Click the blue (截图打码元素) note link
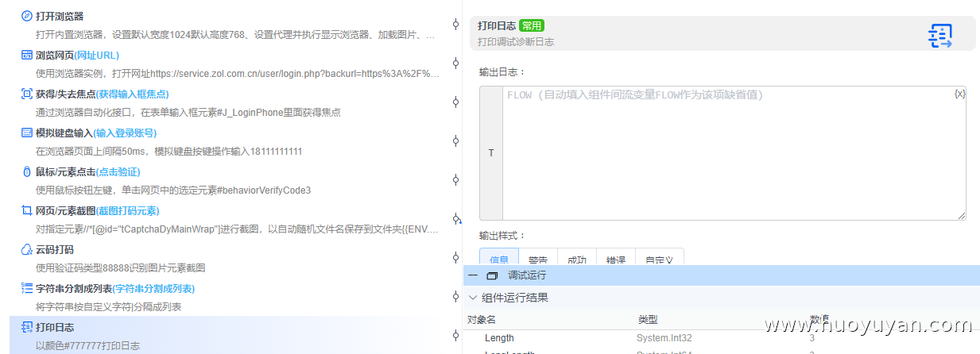980x354 pixels. tap(127, 210)
